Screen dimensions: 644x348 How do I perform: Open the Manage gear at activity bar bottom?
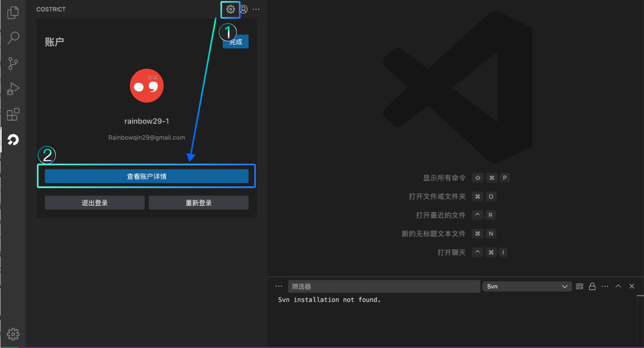click(13, 334)
